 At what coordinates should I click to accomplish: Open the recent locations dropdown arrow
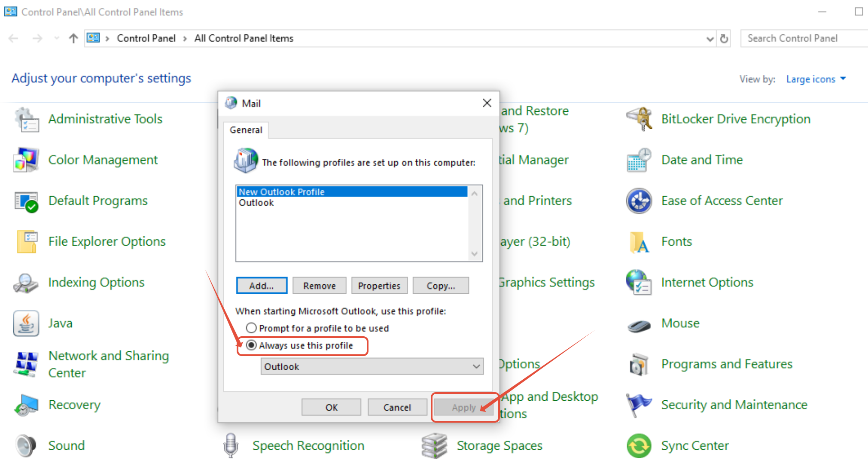(x=56, y=39)
